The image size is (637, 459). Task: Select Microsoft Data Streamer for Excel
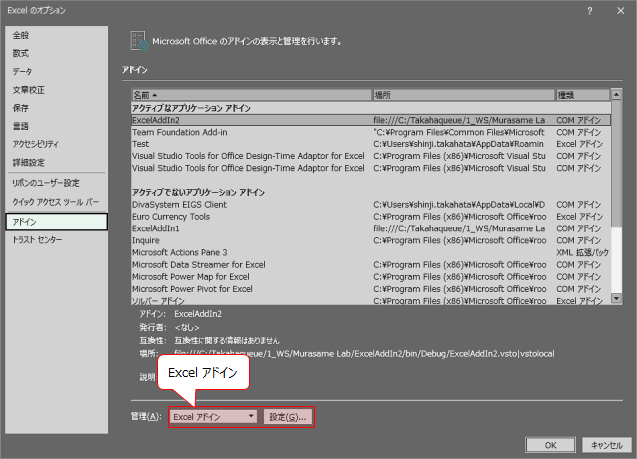click(x=371, y=265)
